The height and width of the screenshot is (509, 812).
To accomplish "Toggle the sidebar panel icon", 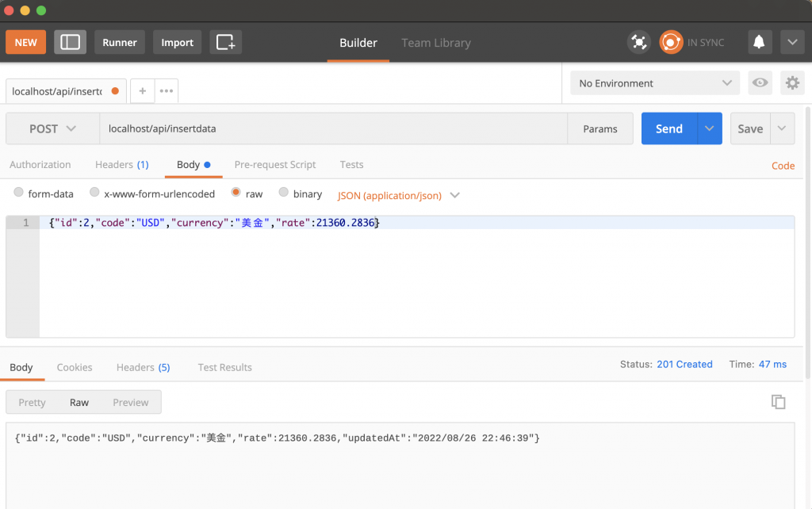I will (70, 42).
